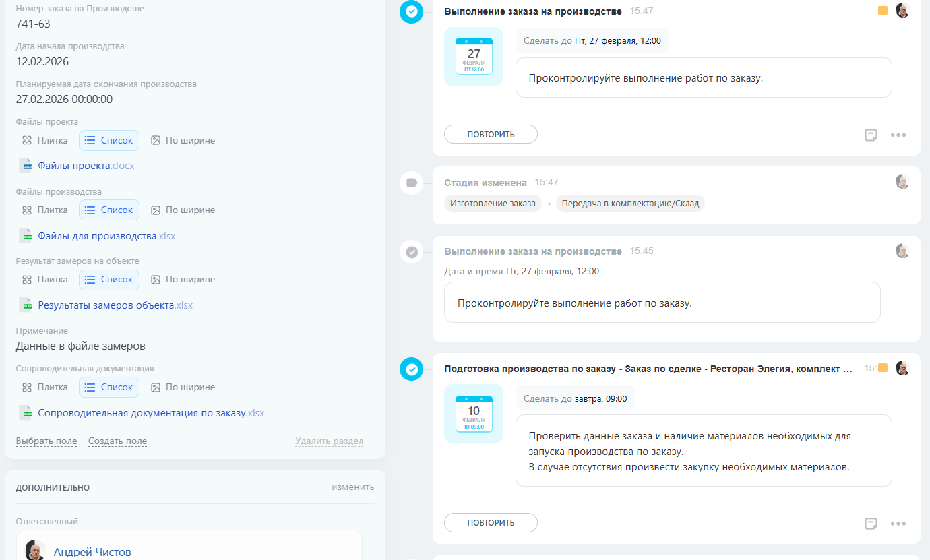Click Андрей Чистов's profile photo
This screenshot has height=560, width=930.
(36, 551)
